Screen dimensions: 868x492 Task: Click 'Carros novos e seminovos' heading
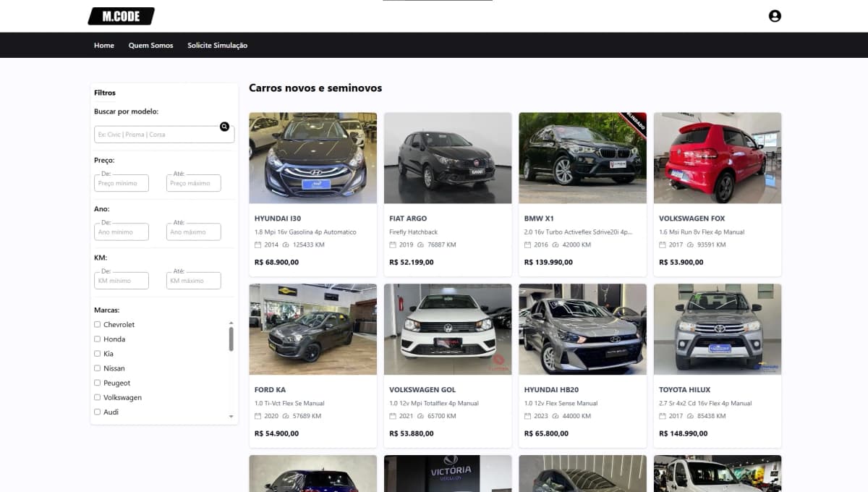pos(315,88)
